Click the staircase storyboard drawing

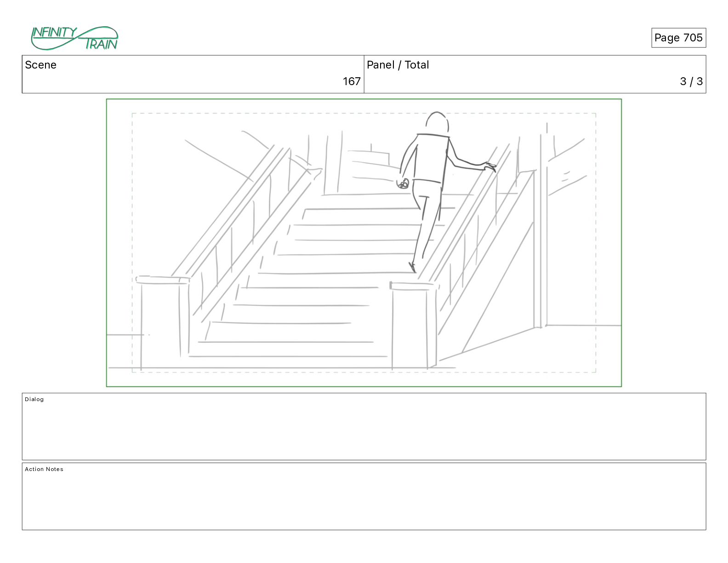click(364, 243)
